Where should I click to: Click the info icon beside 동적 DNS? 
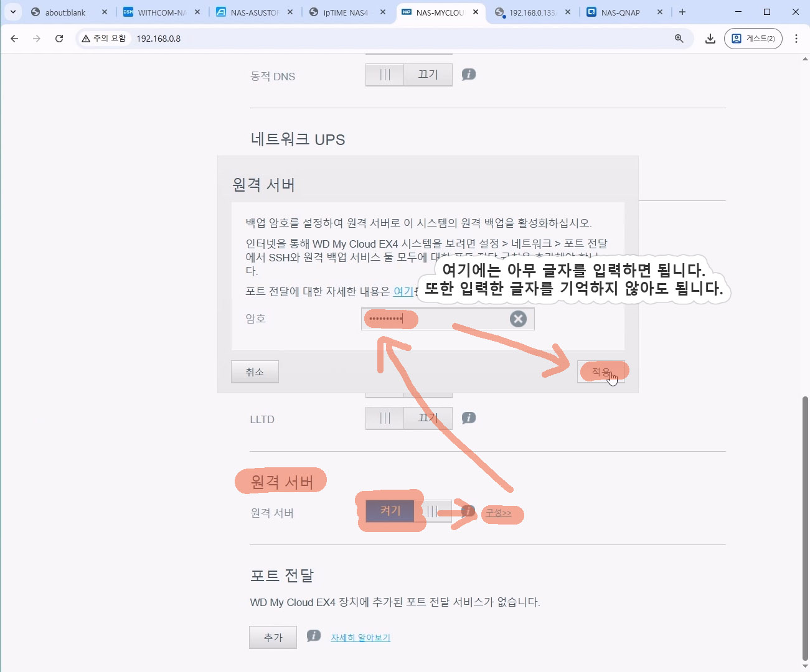pyautogui.click(x=469, y=75)
